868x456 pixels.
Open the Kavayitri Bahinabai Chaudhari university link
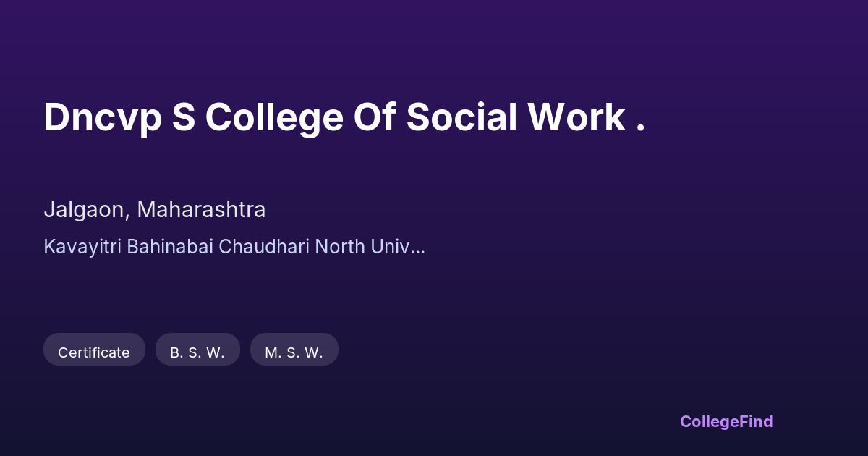[234, 247]
